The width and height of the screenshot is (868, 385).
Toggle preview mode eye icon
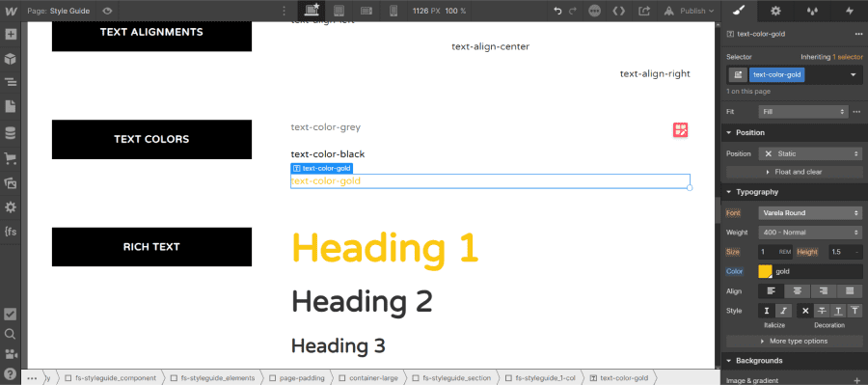107,11
